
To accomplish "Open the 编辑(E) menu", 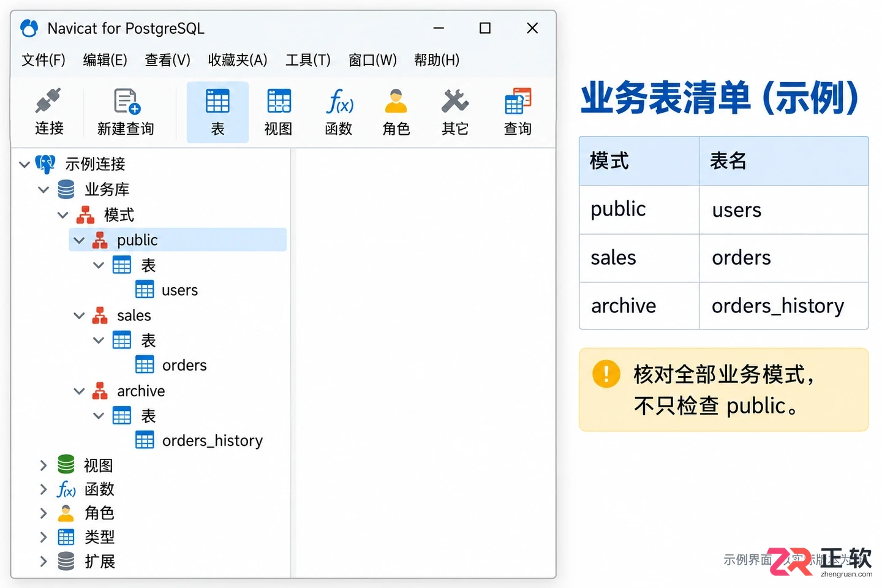I will [x=105, y=60].
